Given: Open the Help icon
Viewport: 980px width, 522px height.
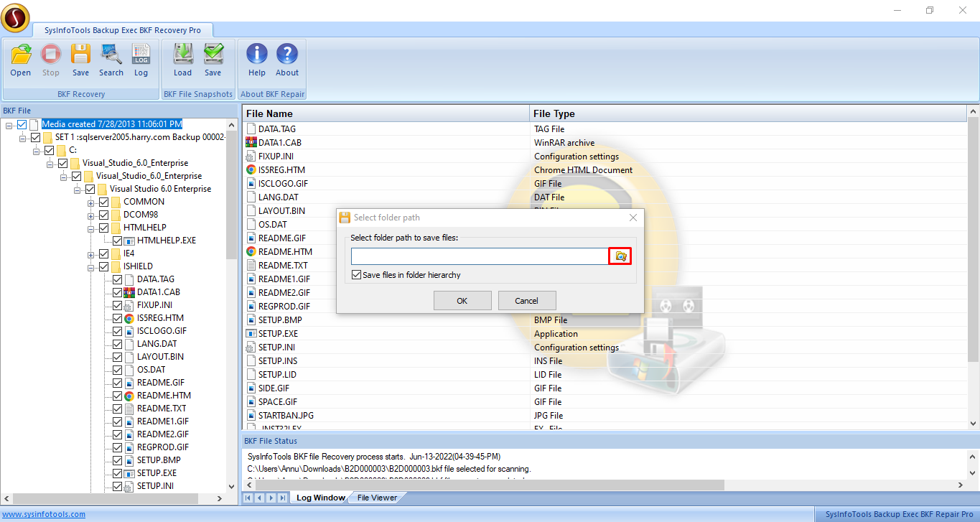Looking at the screenshot, I should pyautogui.click(x=257, y=60).
